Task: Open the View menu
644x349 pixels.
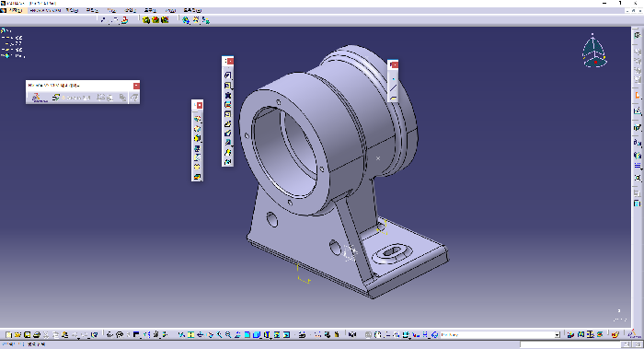Action: click(111, 10)
